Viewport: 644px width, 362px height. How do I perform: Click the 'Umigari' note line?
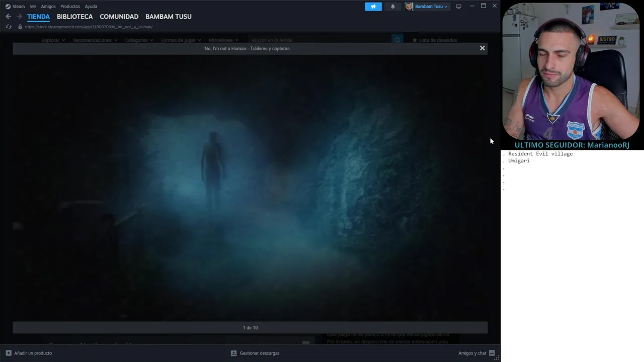click(519, 161)
